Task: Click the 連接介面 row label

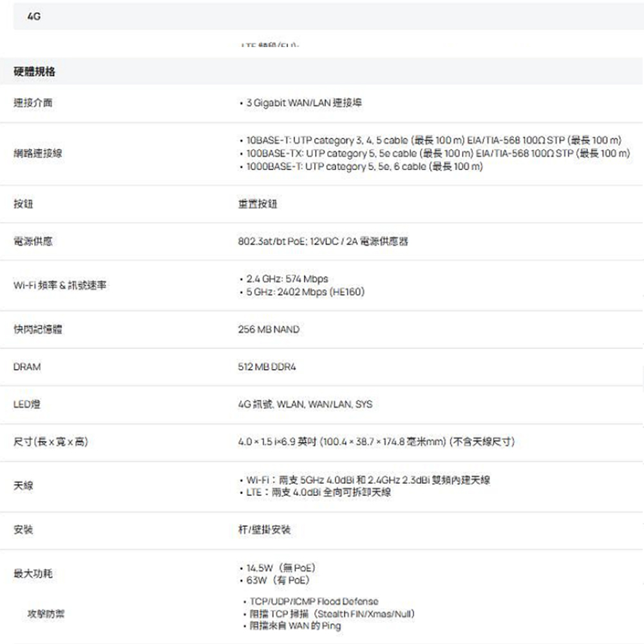Action: pos(30,103)
